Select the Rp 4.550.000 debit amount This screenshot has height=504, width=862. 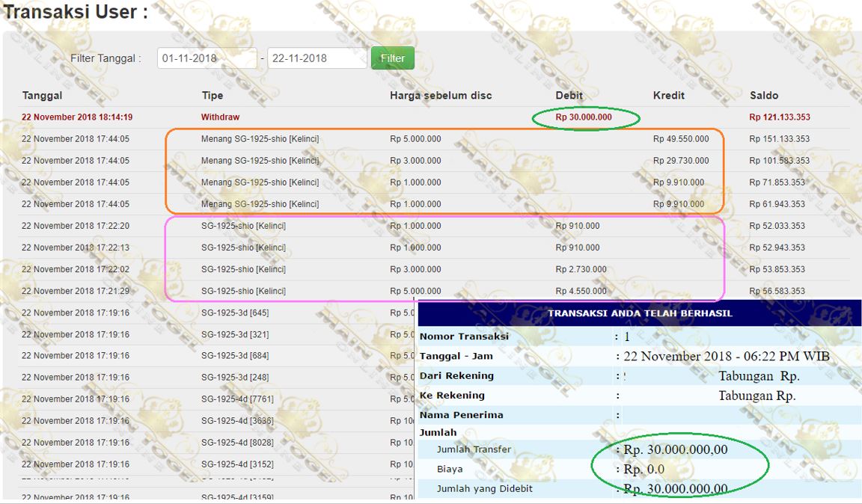[581, 291]
